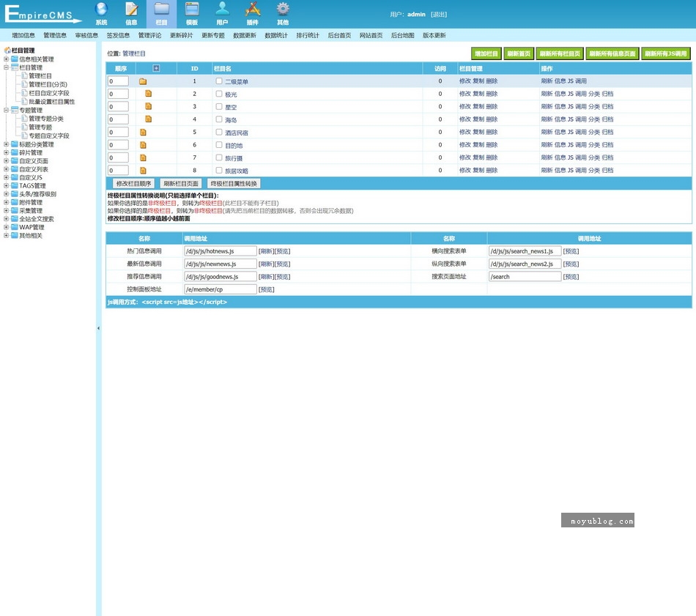This screenshot has height=616, width=696.
Task: Expand the 碎片管理 tree node
Action: click(x=6, y=152)
